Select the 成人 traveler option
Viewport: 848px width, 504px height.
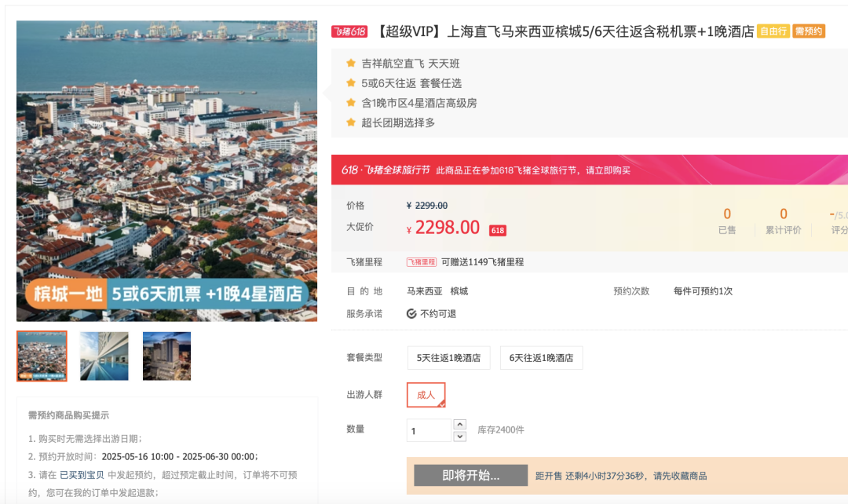(426, 395)
